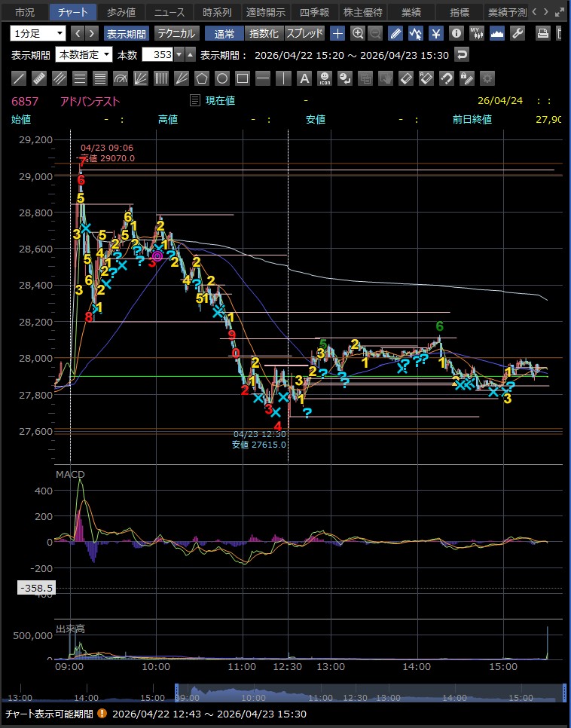The image size is (571, 728).
Task: Click the 表示期間 button
Action: pos(127,33)
